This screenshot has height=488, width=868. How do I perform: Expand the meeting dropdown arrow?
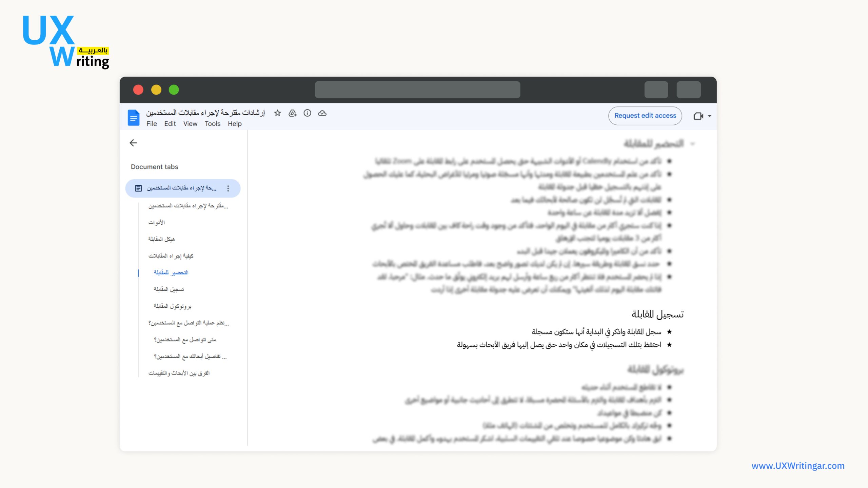coord(709,116)
